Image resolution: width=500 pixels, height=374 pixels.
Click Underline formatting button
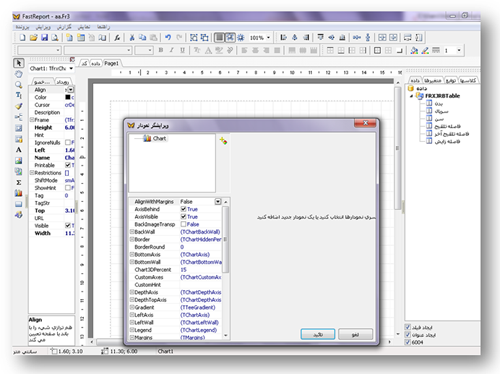(x=182, y=50)
